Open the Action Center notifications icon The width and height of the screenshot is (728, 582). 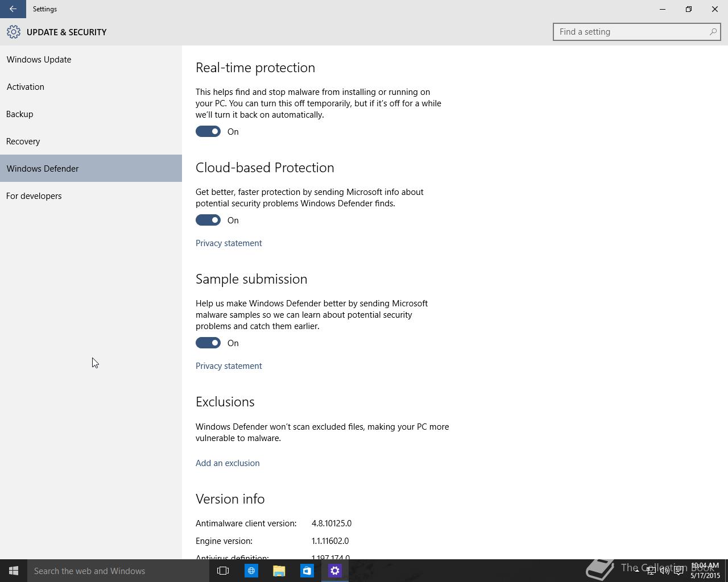pyautogui.click(x=679, y=571)
